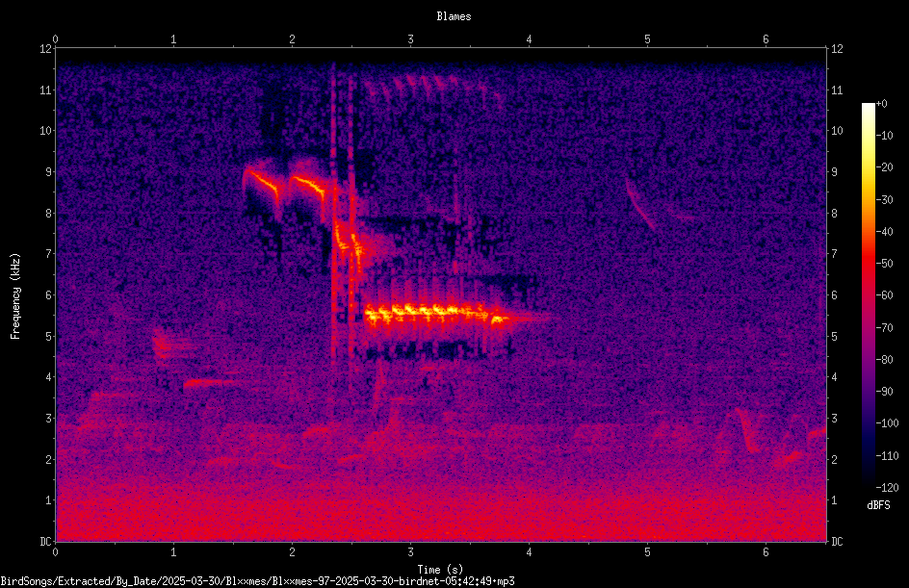
Task: Click the "-60" colorbar label
Action: point(884,295)
